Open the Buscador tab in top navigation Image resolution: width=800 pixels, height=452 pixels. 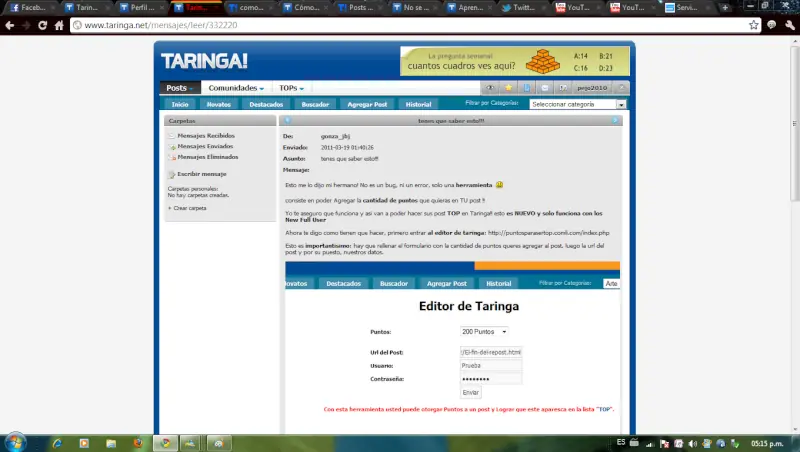pyautogui.click(x=315, y=104)
